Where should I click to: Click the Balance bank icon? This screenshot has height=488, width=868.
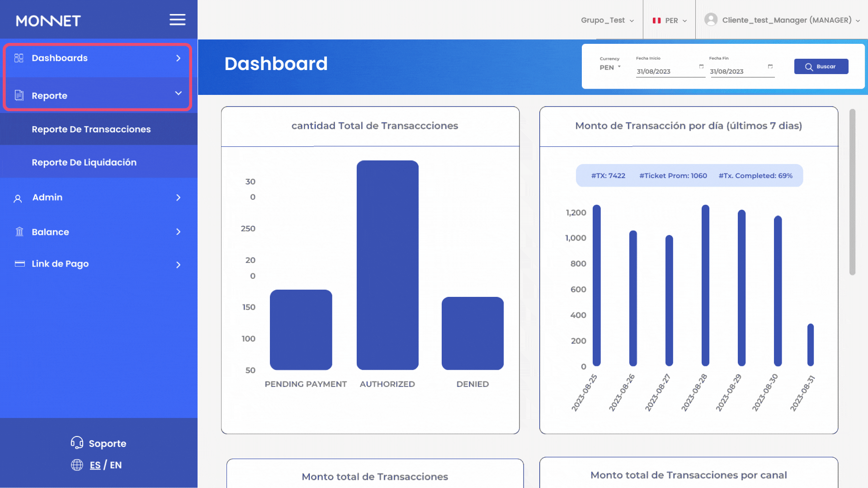point(19,232)
